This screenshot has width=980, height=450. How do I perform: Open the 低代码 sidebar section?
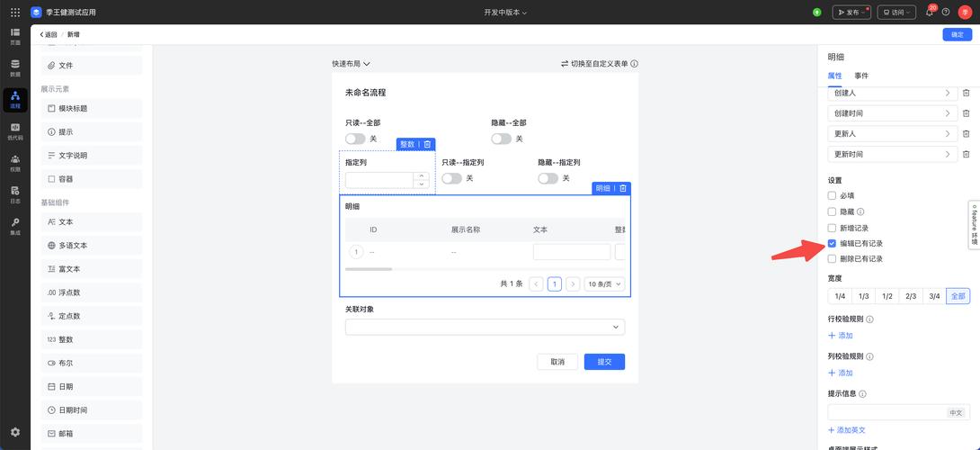[15, 130]
